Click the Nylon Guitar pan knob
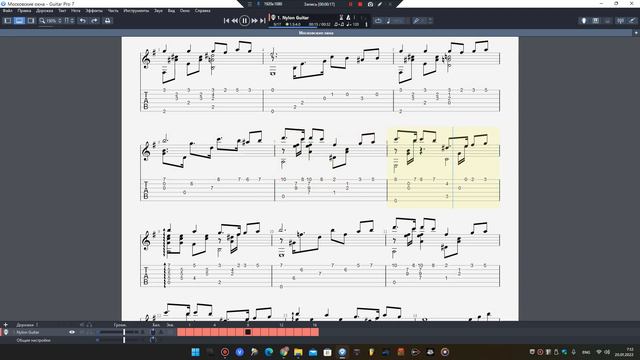 click(x=153, y=332)
